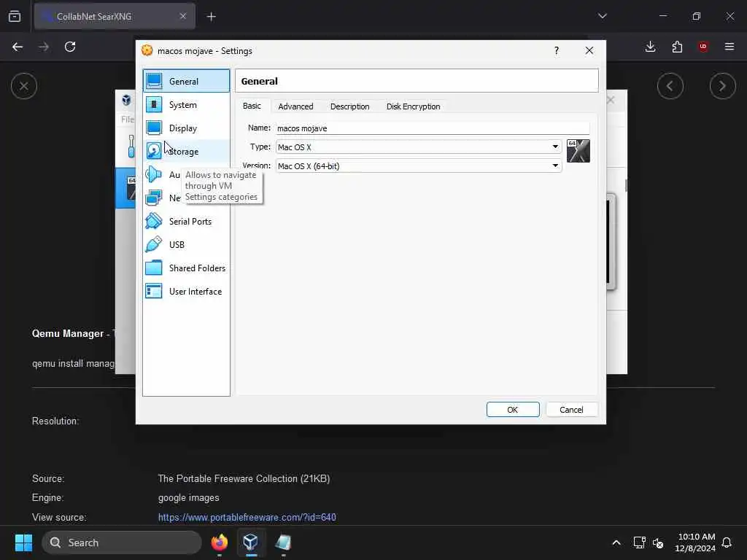Switch to the Description tab

coord(349,106)
